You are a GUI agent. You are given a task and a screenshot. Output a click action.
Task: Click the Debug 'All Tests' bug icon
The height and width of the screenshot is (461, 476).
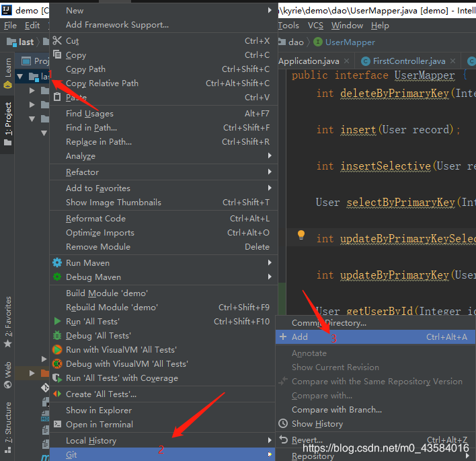click(x=57, y=335)
